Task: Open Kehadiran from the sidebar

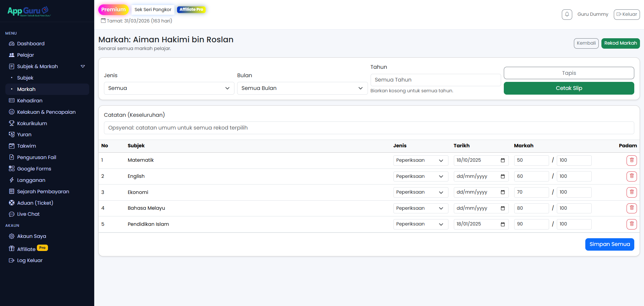Action: coord(30,101)
